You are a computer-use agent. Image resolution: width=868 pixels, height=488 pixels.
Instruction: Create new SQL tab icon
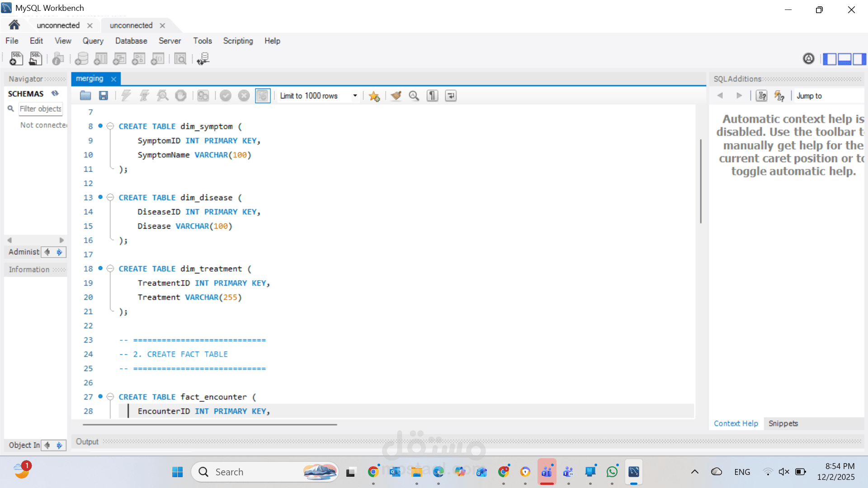16,59
